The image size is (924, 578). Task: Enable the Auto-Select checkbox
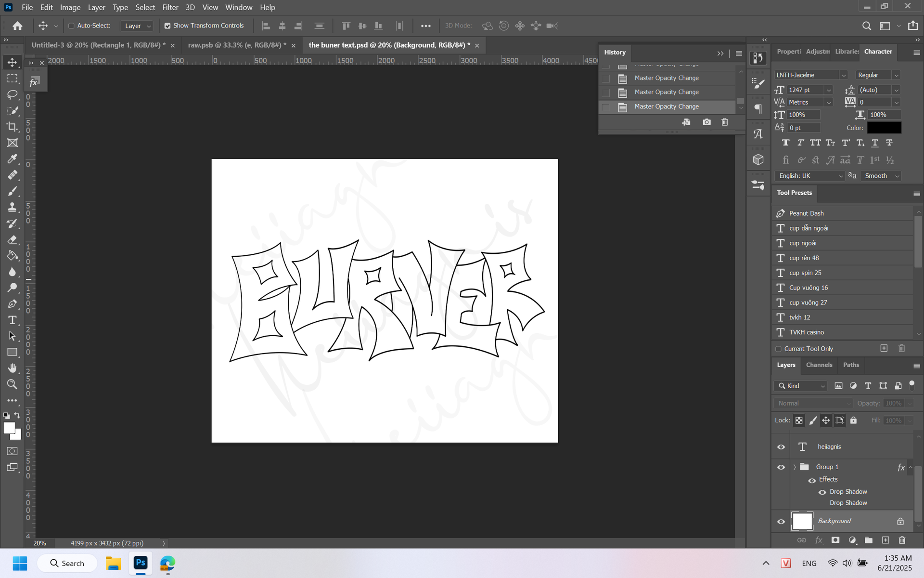pos(71,26)
